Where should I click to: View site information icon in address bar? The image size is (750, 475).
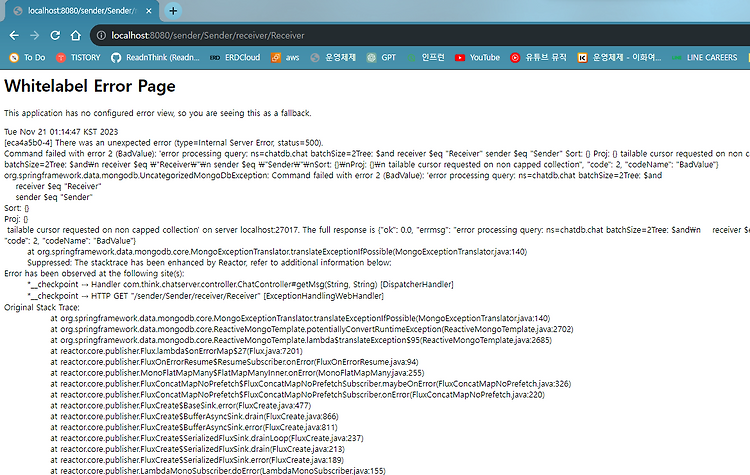101,35
